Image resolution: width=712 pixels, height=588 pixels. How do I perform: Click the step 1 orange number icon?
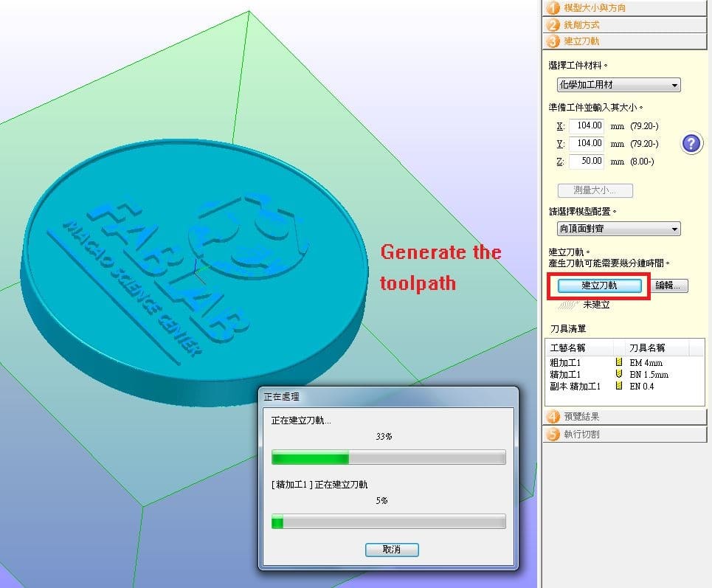(553, 8)
